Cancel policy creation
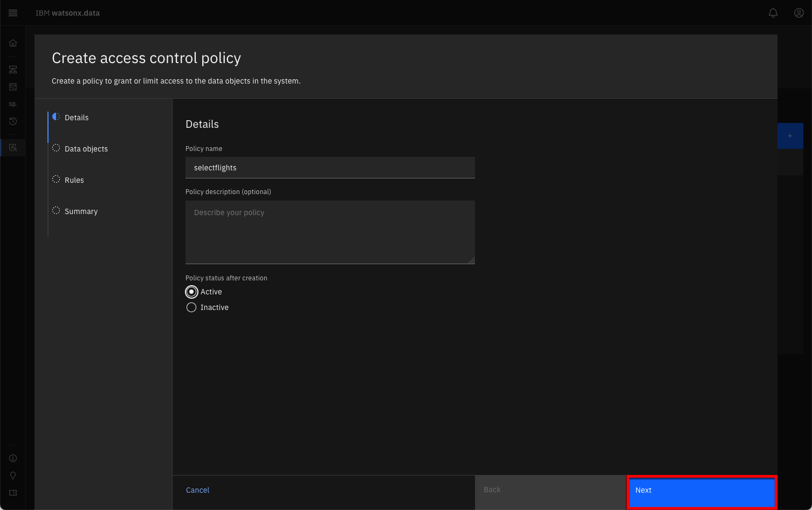812x510 pixels. point(197,490)
